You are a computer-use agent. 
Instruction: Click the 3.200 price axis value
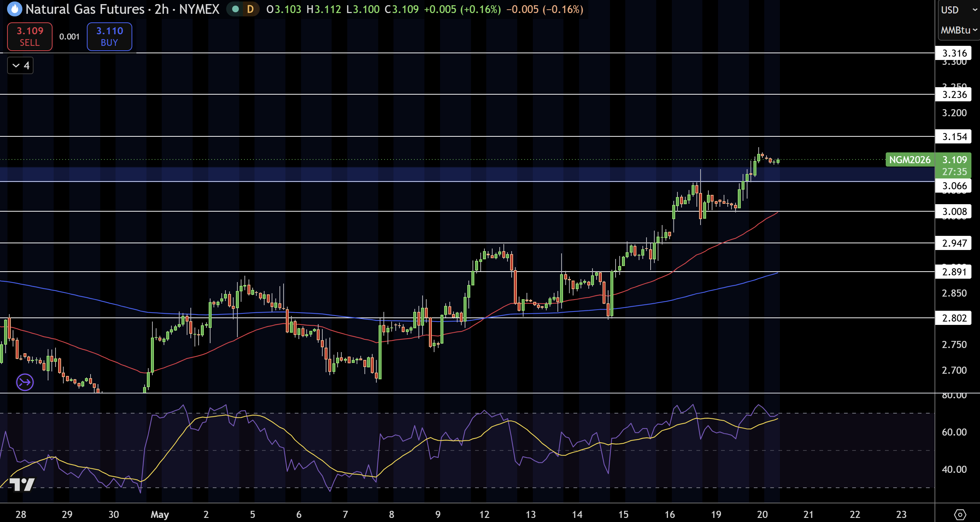click(x=954, y=113)
